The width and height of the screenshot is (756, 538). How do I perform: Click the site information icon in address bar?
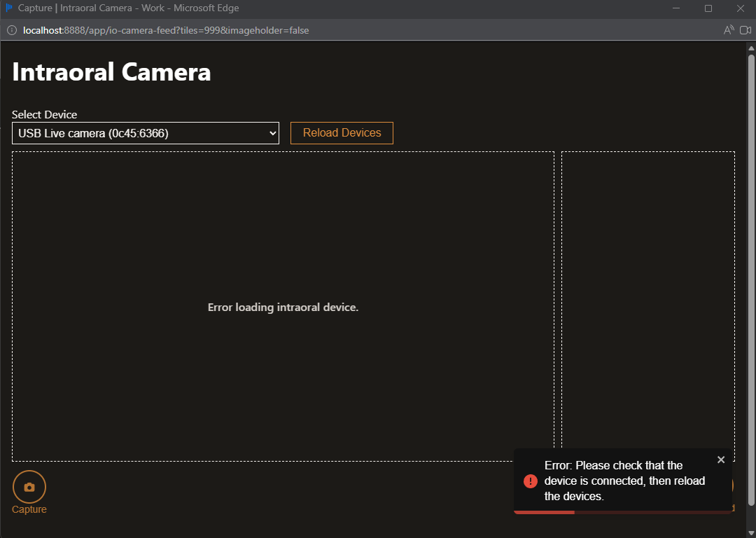12,30
